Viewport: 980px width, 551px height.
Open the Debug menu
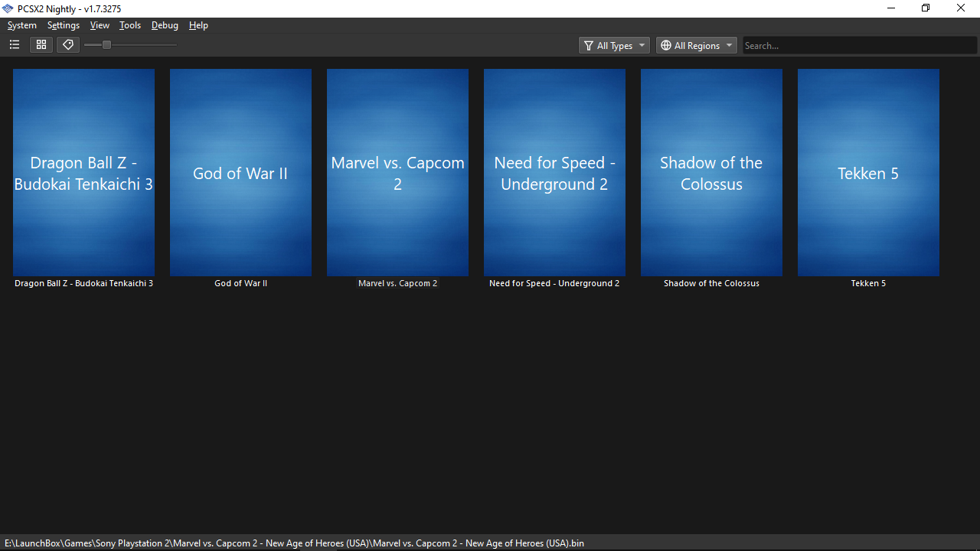(165, 25)
